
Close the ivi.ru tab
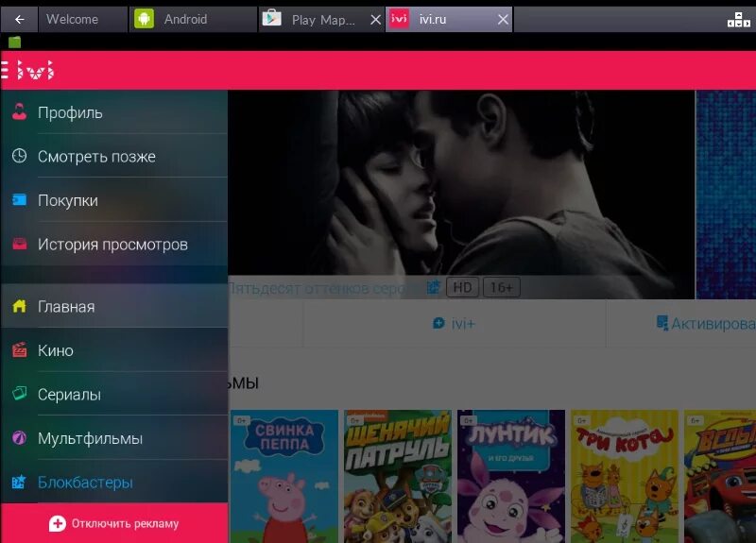tap(503, 19)
